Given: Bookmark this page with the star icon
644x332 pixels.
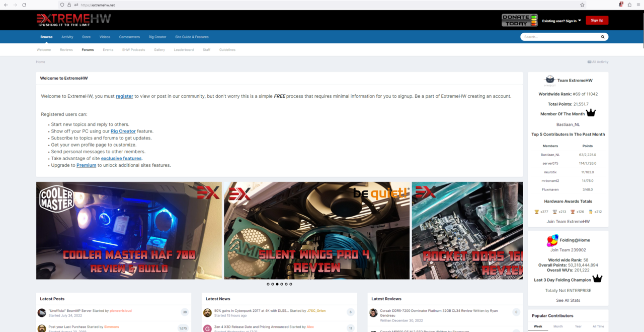Looking at the screenshot, I should (x=582, y=5).
